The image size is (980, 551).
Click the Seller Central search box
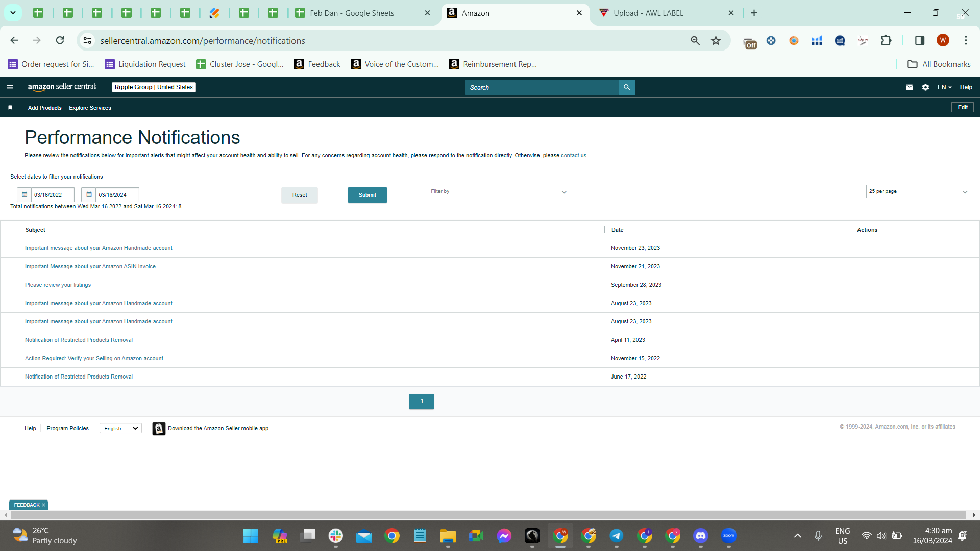click(542, 87)
